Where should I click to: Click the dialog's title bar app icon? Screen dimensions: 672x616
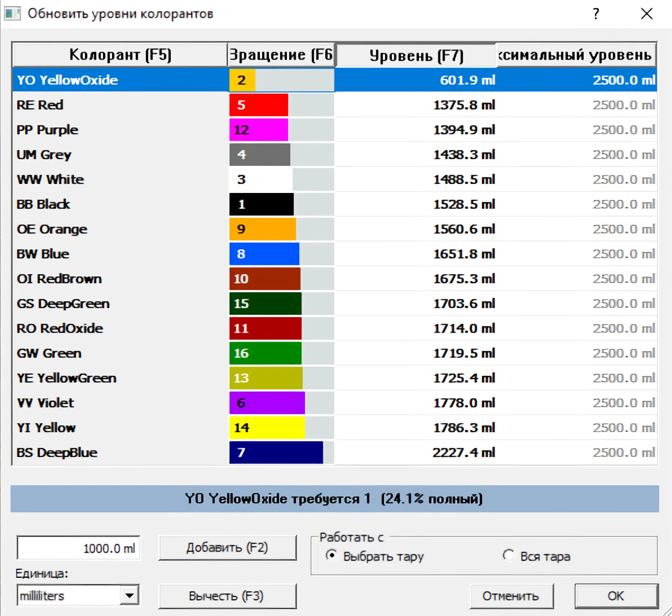[x=12, y=14]
